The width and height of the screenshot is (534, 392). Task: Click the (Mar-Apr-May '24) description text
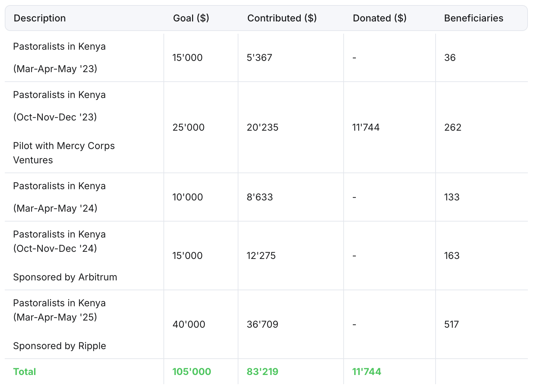(x=55, y=208)
